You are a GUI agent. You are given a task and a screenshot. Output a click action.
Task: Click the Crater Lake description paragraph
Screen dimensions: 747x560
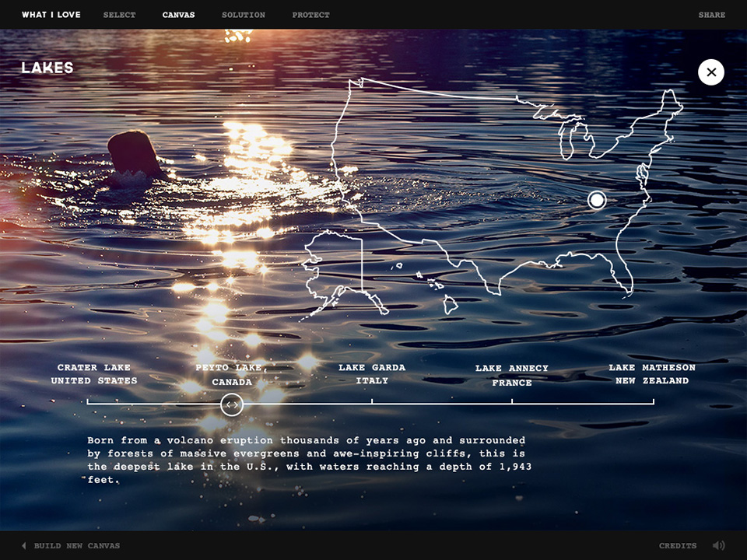[x=309, y=460]
